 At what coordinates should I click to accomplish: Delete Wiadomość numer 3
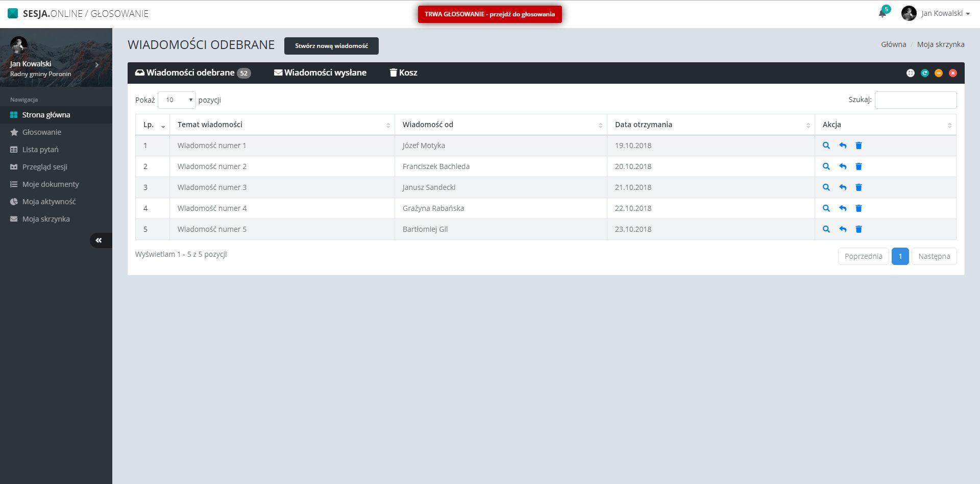pos(859,187)
